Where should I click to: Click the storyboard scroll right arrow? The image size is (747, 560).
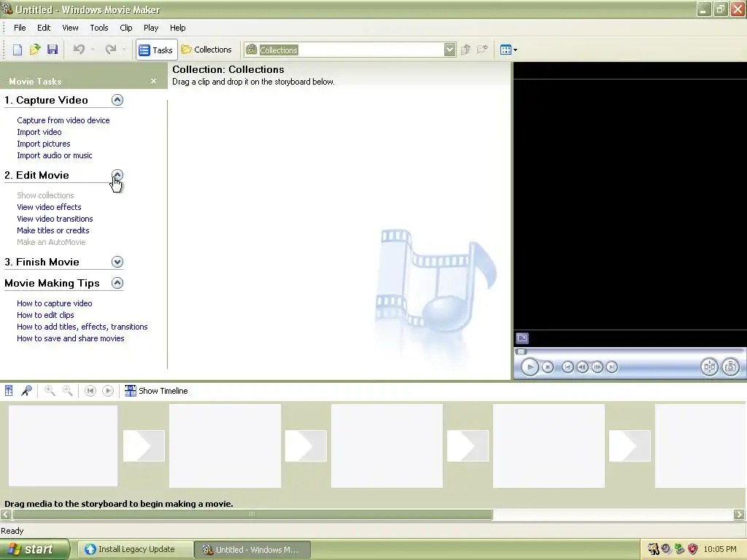739,514
